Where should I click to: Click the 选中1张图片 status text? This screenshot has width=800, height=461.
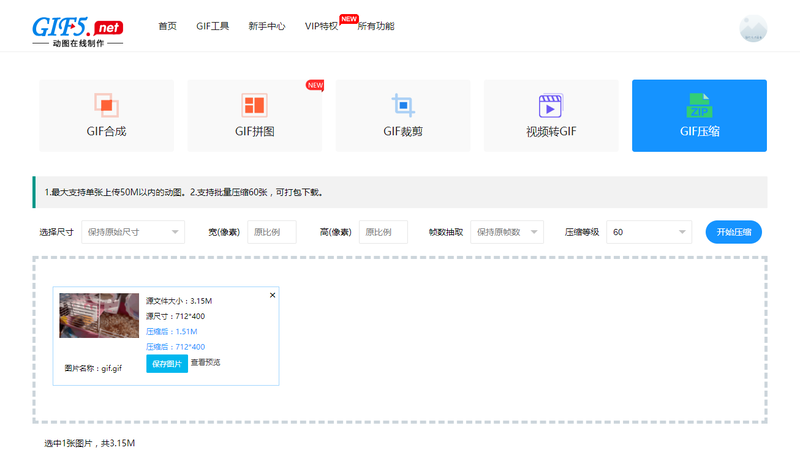point(90,443)
